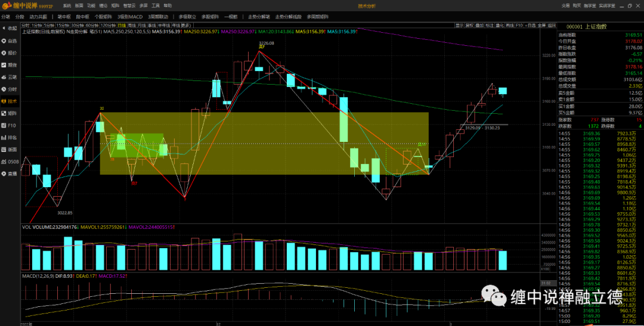The height and width of the screenshot is (326, 644).
Task: Switch to 15分钟 period tab
Action: [63, 26]
